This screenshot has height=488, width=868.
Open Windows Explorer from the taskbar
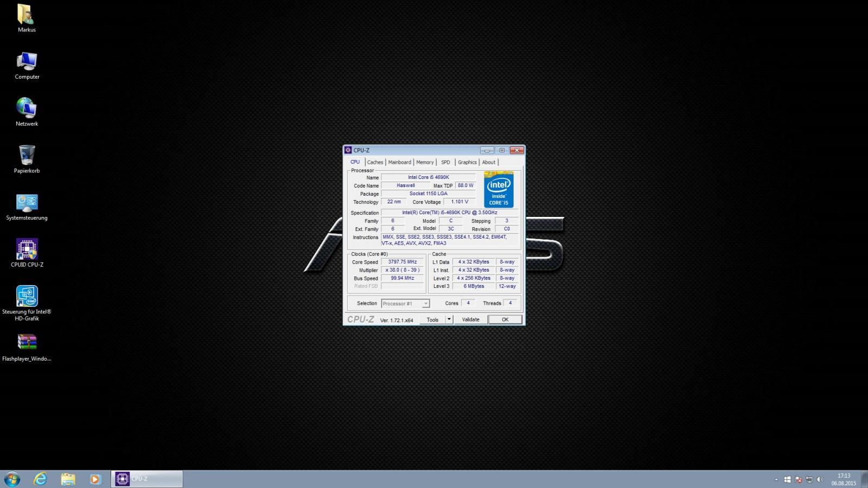[68, 479]
